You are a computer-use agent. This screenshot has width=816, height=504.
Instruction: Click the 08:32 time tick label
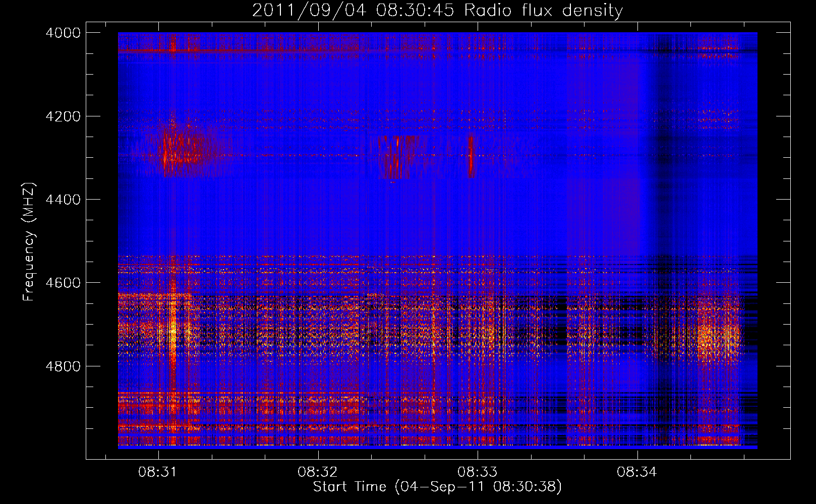(317, 472)
